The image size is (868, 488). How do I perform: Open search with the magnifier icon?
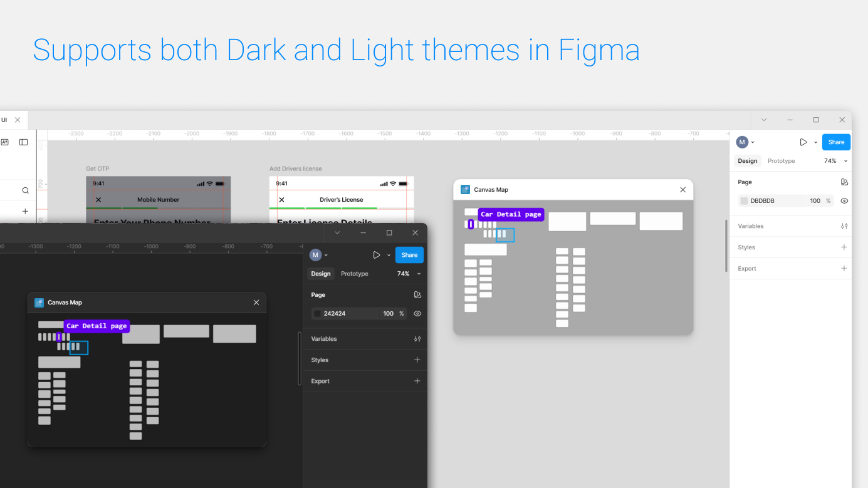(26, 190)
